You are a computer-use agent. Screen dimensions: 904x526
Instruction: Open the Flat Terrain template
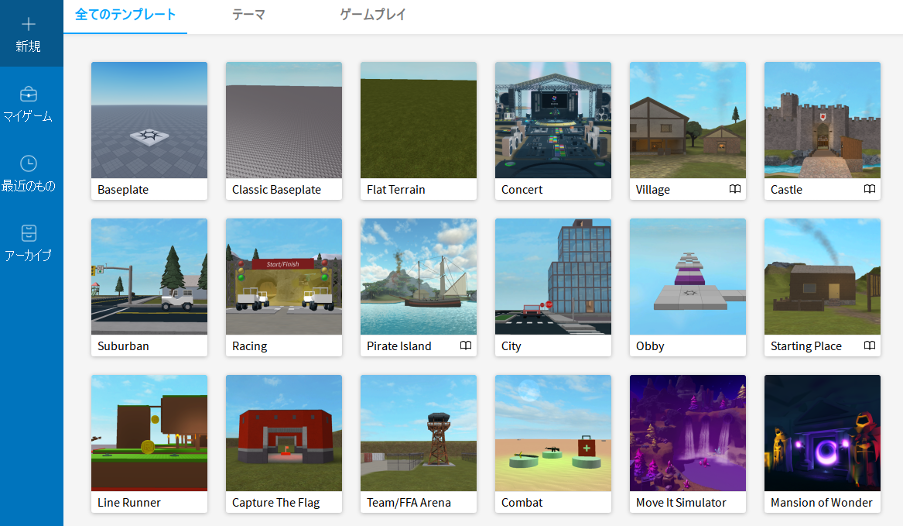coord(418,120)
